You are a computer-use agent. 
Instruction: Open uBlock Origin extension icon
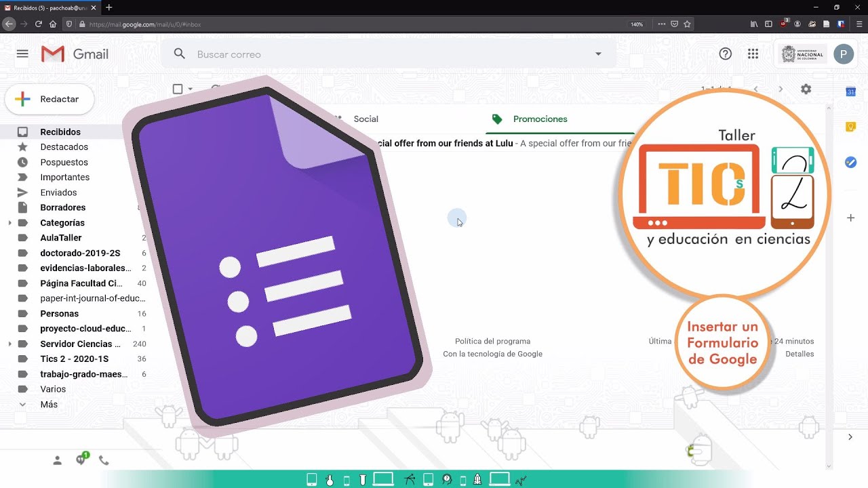(784, 23)
